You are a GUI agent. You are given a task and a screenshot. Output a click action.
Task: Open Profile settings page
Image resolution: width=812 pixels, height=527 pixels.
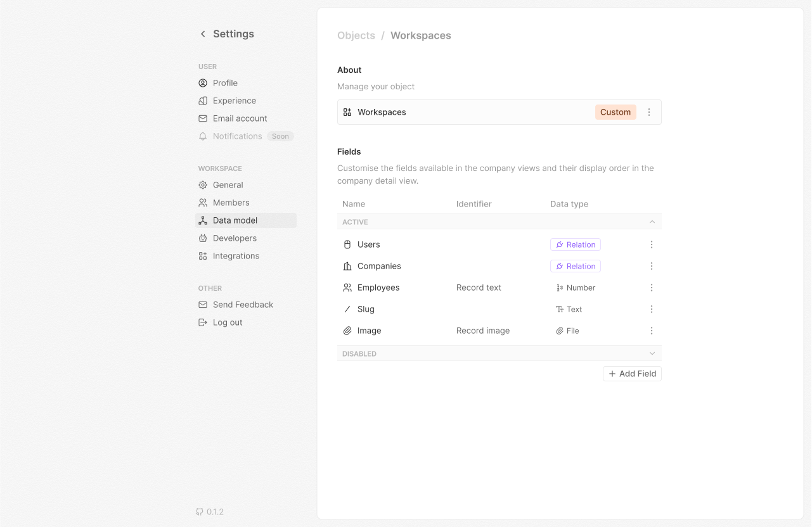point(225,83)
